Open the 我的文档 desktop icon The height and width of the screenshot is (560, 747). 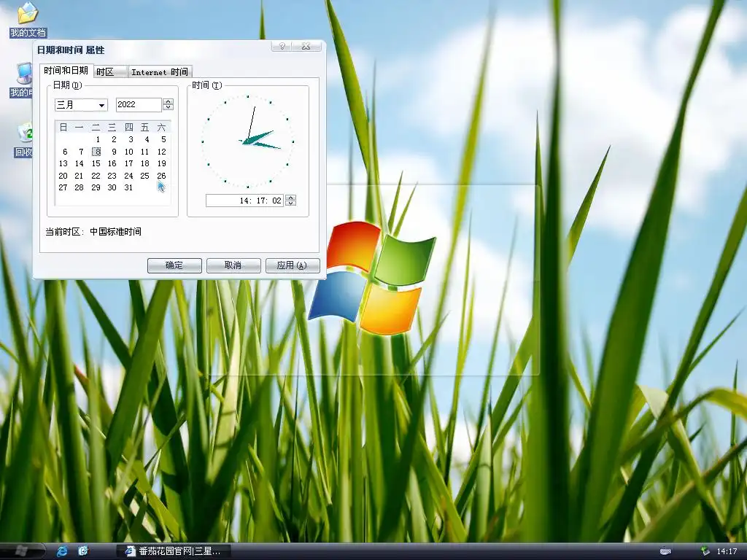pyautogui.click(x=28, y=19)
